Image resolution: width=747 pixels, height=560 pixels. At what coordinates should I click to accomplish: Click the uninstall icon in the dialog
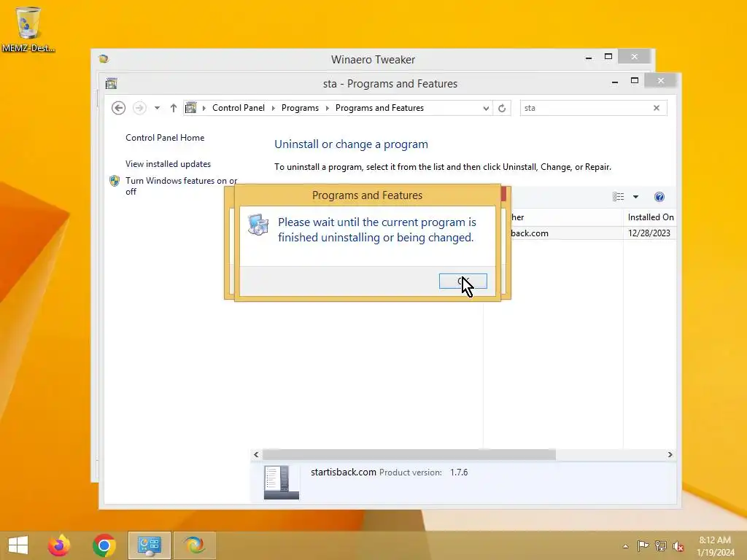[x=258, y=225]
